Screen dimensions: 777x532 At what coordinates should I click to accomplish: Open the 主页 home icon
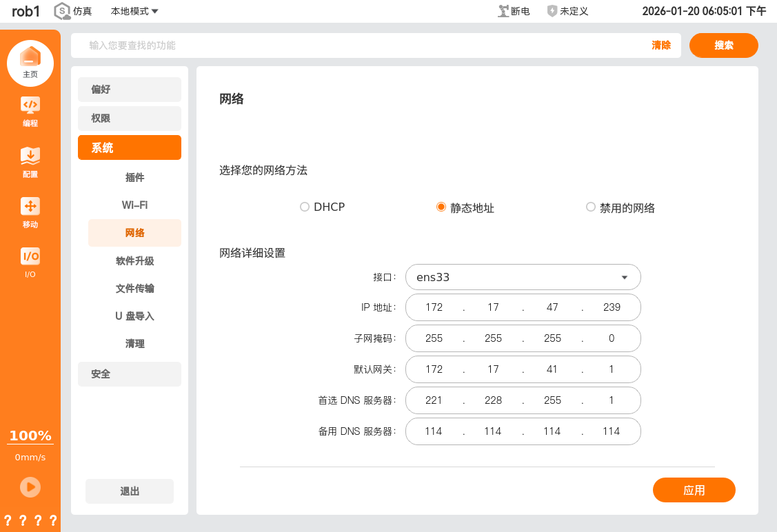30,58
